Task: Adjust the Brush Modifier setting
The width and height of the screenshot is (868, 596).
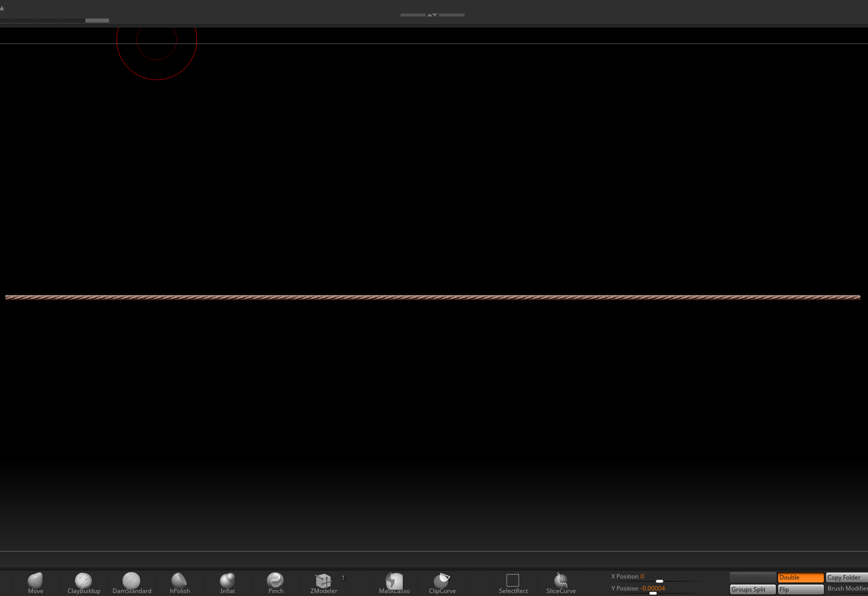Action: [x=847, y=589]
